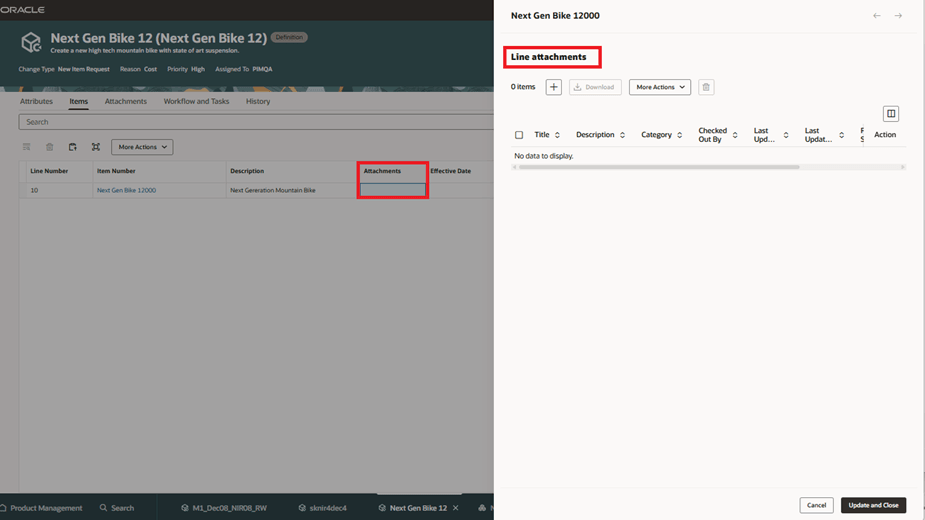
Task: Click the copy item icon in Items toolbar
Action: (73, 147)
